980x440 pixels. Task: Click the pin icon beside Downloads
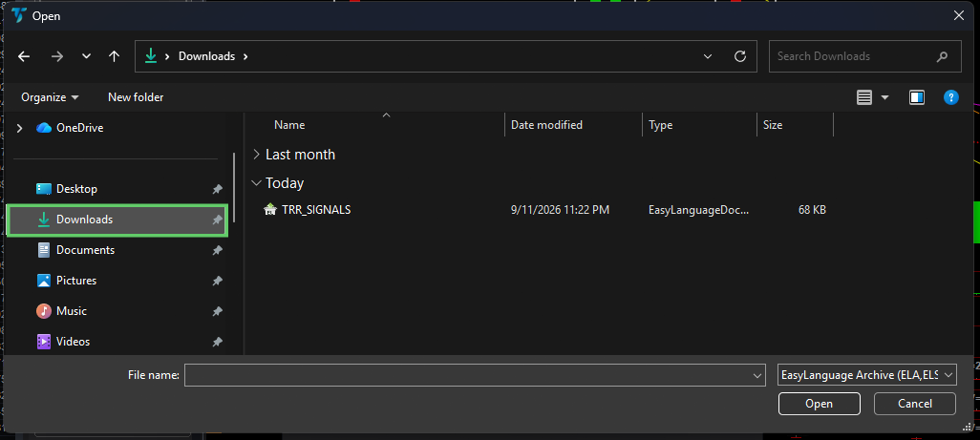click(217, 220)
